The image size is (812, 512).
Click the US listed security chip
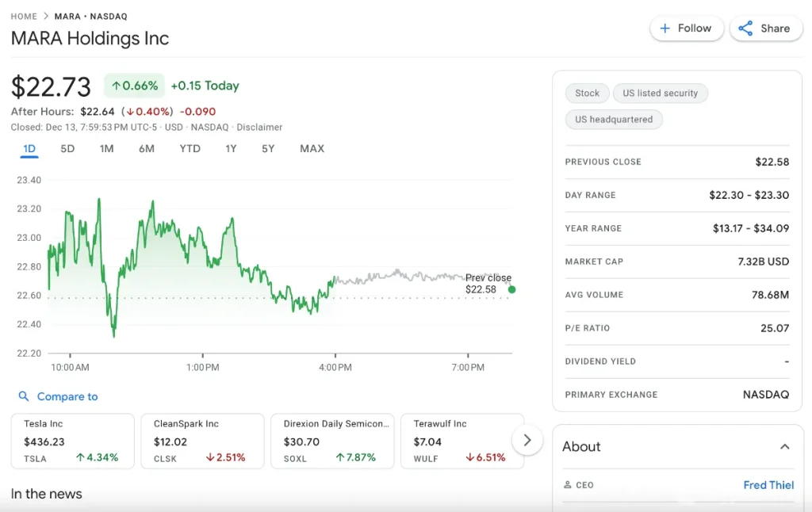point(661,94)
